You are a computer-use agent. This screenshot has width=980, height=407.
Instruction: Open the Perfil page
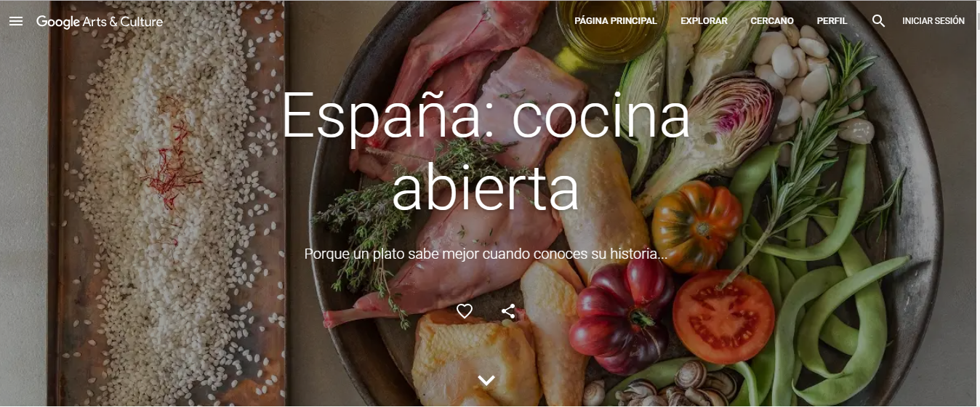pos(832,21)
